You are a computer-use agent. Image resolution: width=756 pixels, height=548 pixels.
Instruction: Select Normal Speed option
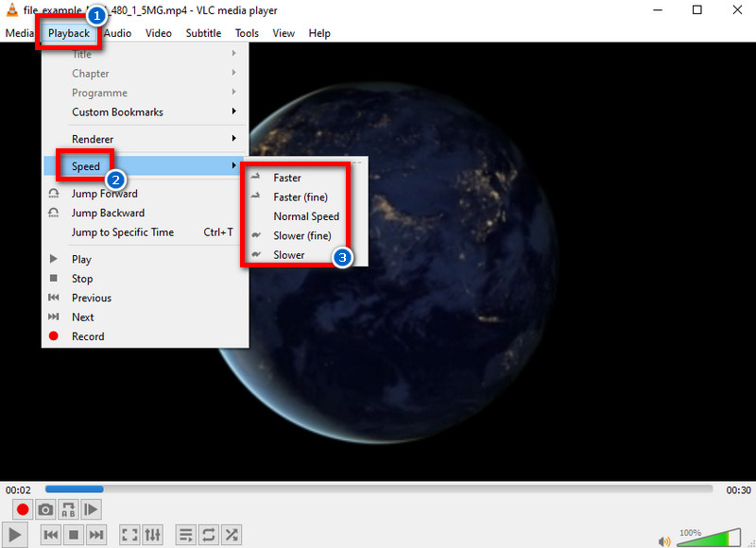pyautogui.click(x=305, y=216)
